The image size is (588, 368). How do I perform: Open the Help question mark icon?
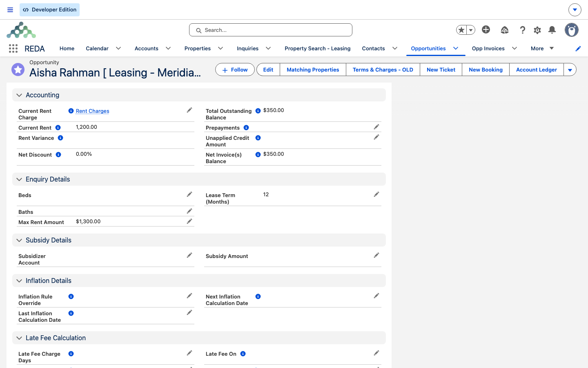coord(523,30)
